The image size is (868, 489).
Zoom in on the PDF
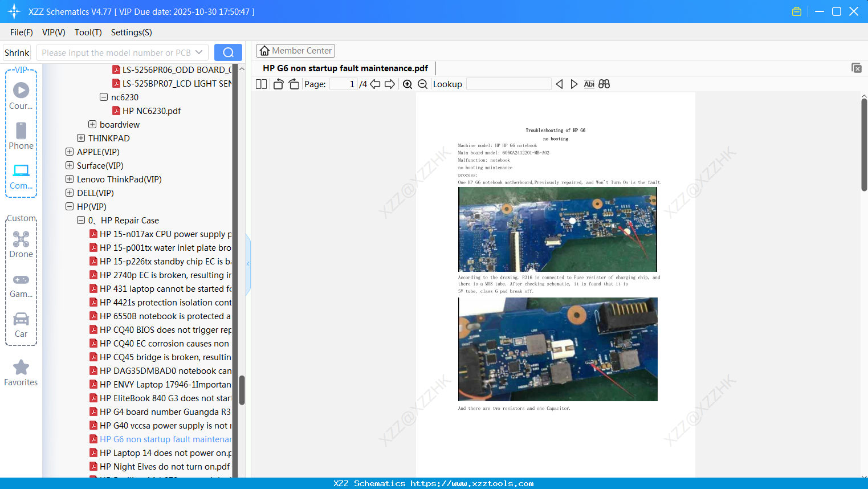(407, 84)
